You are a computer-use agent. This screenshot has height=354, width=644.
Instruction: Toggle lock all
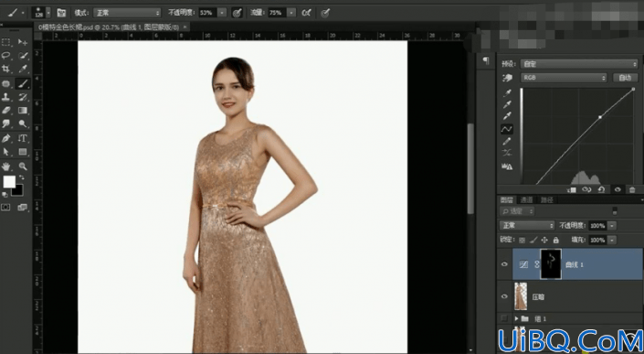(555, 240)
